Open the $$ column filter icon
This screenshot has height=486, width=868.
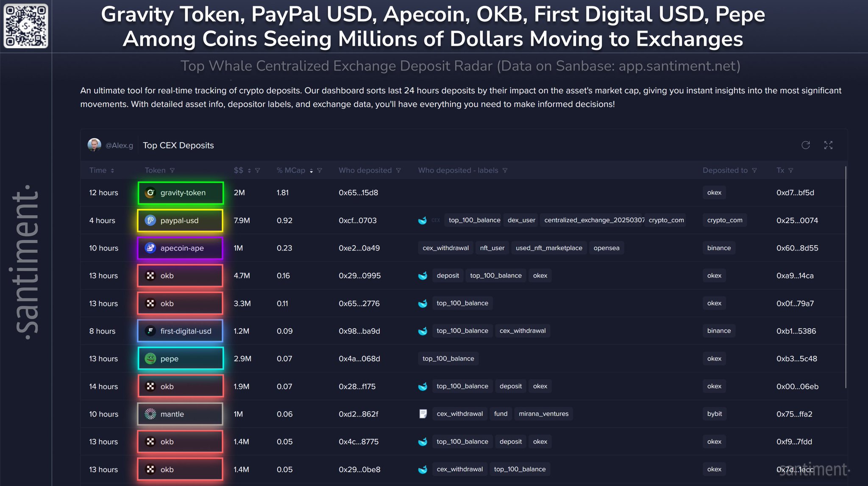257,170
